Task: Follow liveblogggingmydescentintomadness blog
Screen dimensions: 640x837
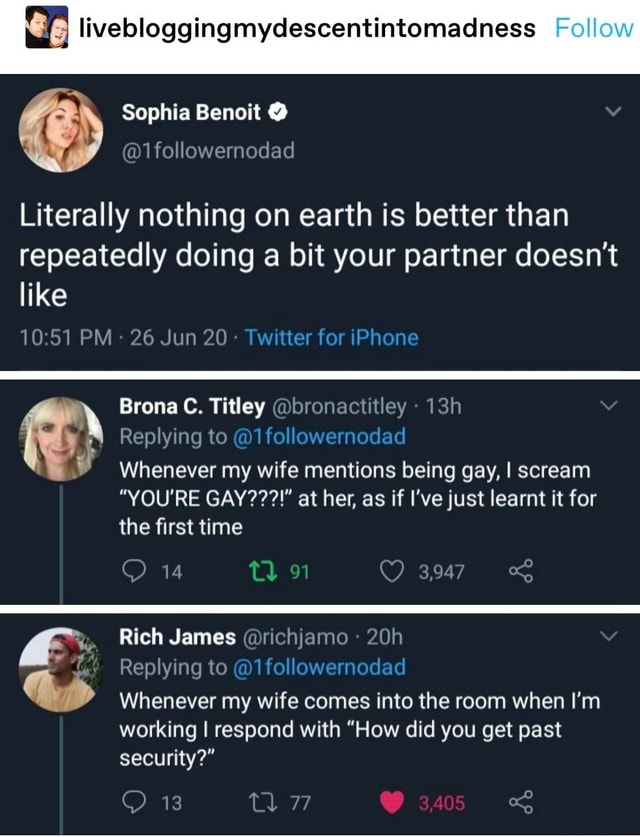Action: coord(593,27)
